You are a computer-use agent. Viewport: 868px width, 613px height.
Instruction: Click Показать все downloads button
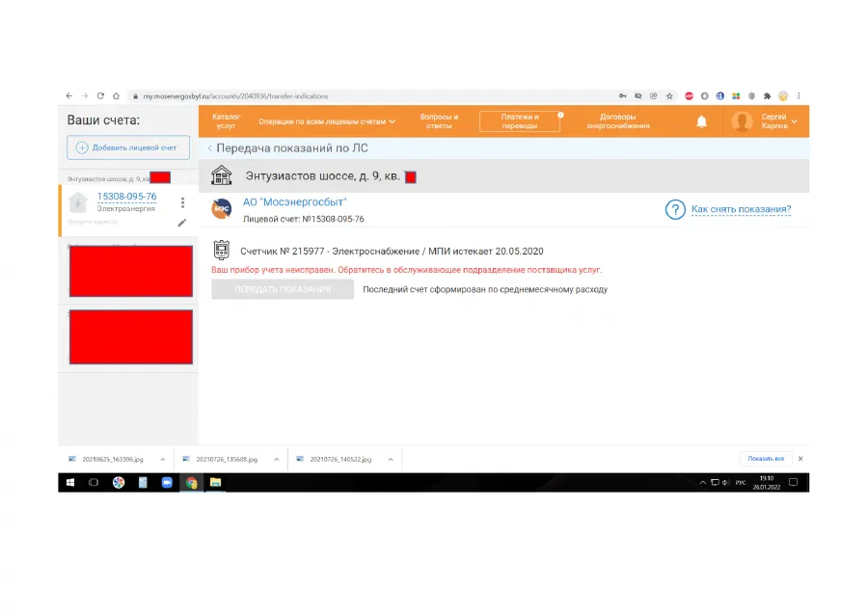click(x=766, y=459)
